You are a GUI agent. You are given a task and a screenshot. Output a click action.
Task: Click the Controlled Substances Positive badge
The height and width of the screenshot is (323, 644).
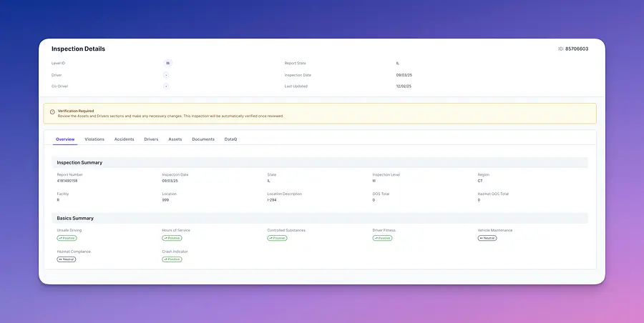point(277,238)
